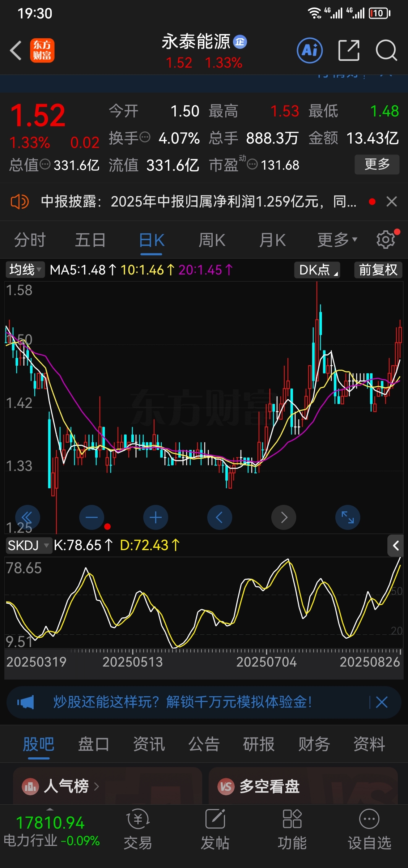Select the 日K chart tab

(152, 240)
